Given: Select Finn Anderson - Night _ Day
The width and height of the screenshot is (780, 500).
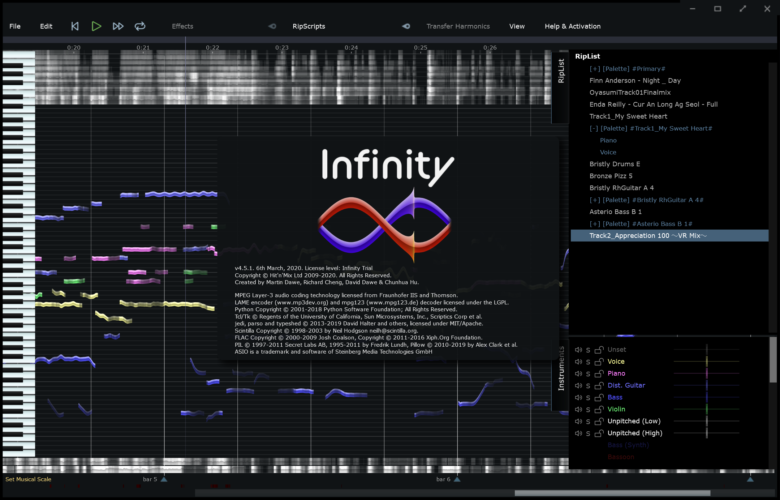Looking at the screenshot, I should pyautogui.click(x=635, y=81).
